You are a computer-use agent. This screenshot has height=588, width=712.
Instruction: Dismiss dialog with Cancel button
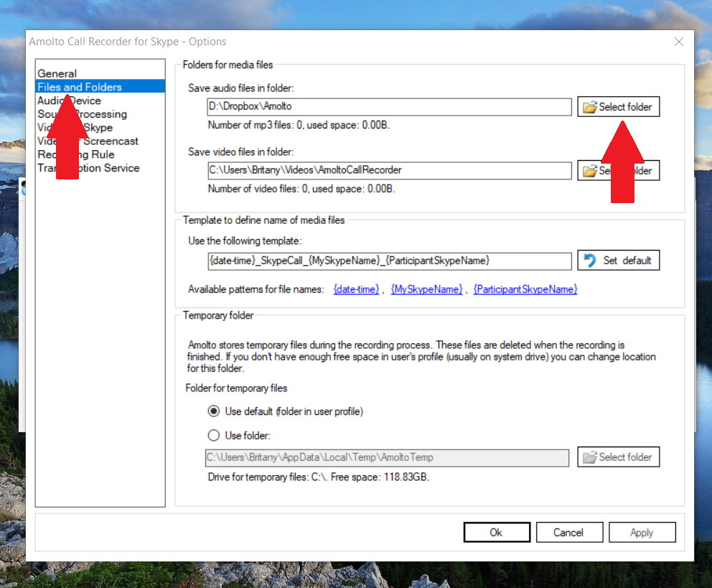(x=569, y=532)
